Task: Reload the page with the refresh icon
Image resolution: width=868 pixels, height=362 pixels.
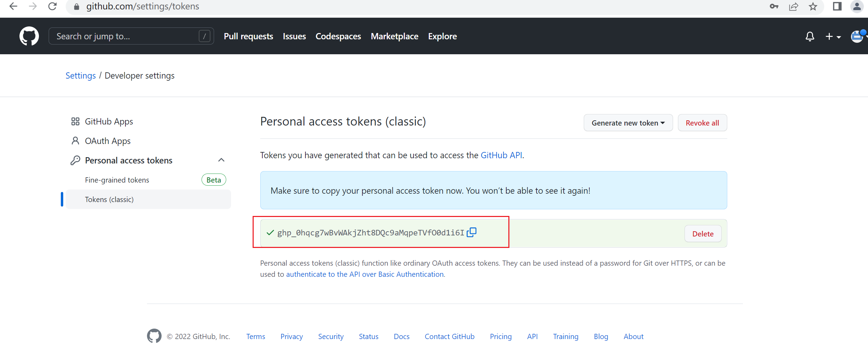Action: [52, 6]
